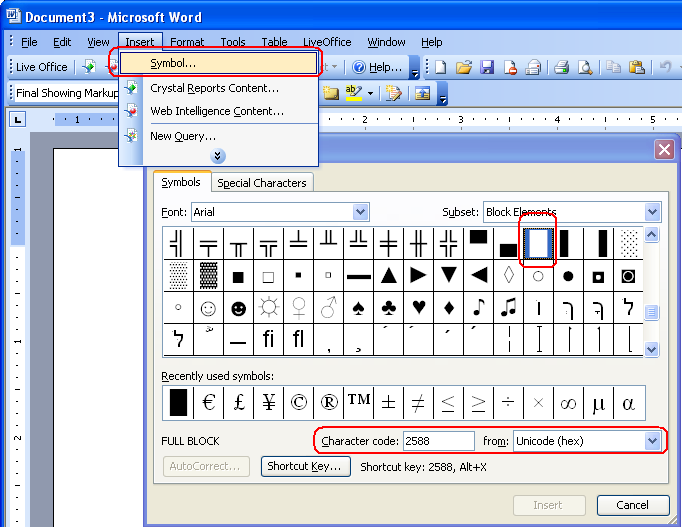The width and height of the screenshot is (682, 527).
Task: Select the smiley face outline symbol
Action: click(208, 308)
